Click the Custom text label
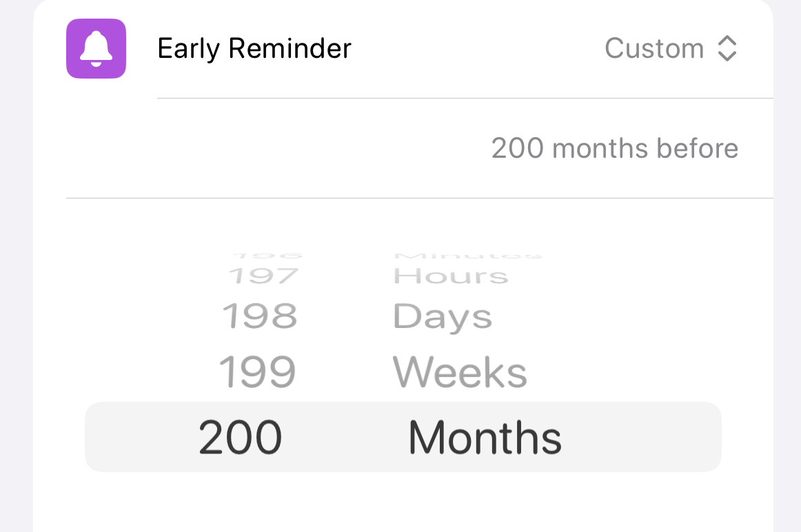The width and height of the screenshot is (801, 532). tap(653, 48)
